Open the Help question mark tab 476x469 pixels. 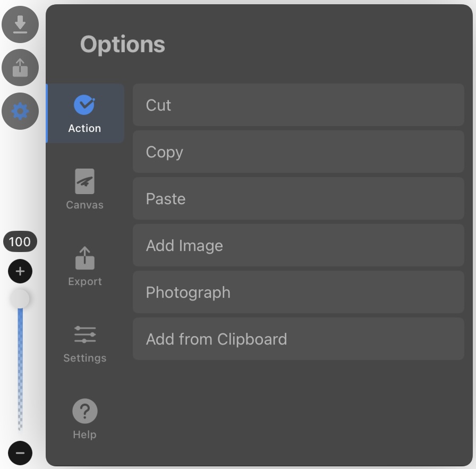click(x=84, y=419)
